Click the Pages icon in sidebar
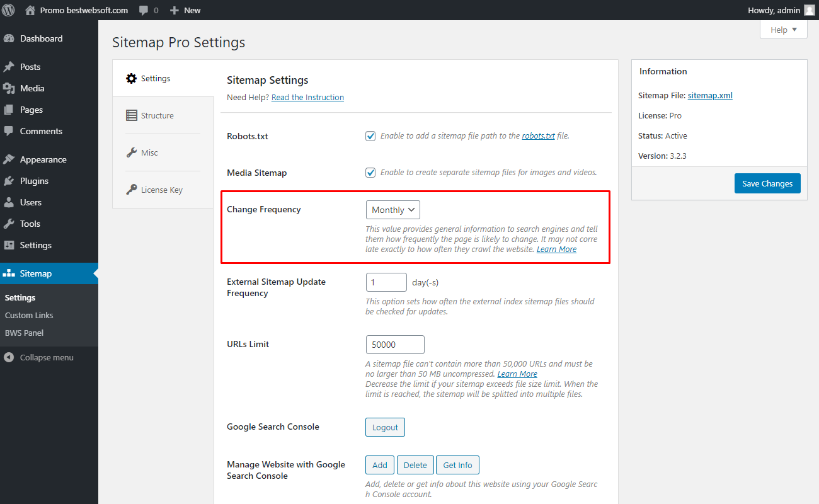819x504 pixels. [9, 110]
